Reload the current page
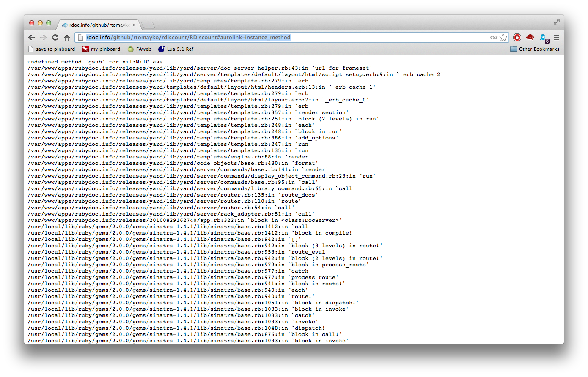 coord(55,37)
